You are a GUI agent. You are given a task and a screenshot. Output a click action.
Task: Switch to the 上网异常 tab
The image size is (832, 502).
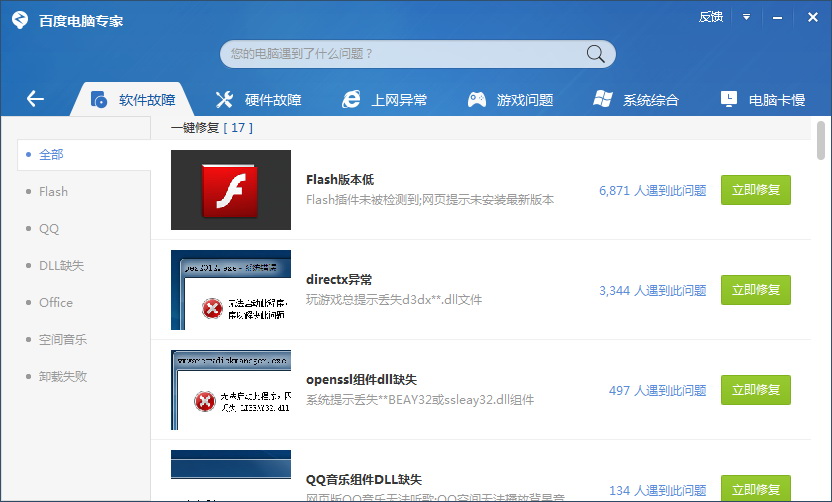click(385, 100)
